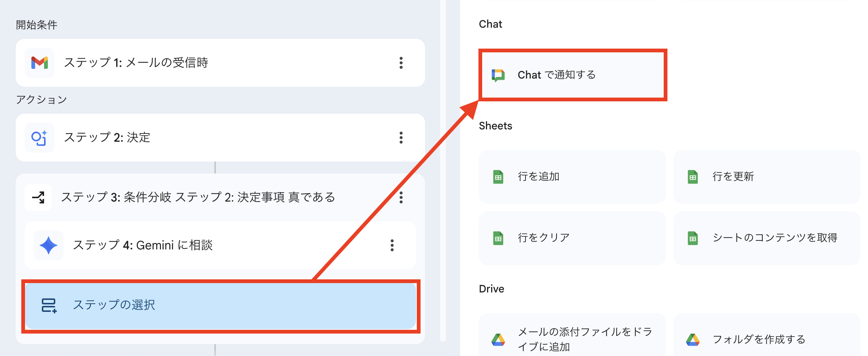Click the アクション section label
Viewport: 868px width, 356px height.
pos(41,99)
